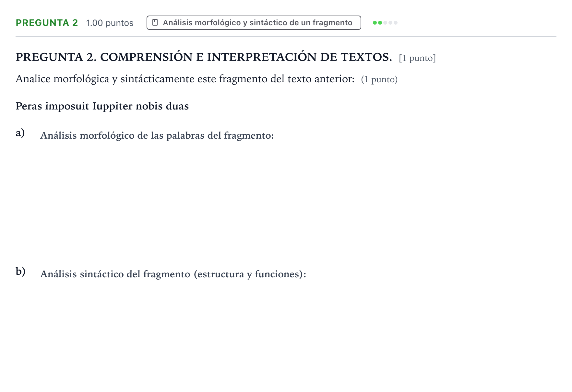The height and width of the screenshot is (392, 572).
Task: Click the 'b)' item marker
Action: coord(20,271)
